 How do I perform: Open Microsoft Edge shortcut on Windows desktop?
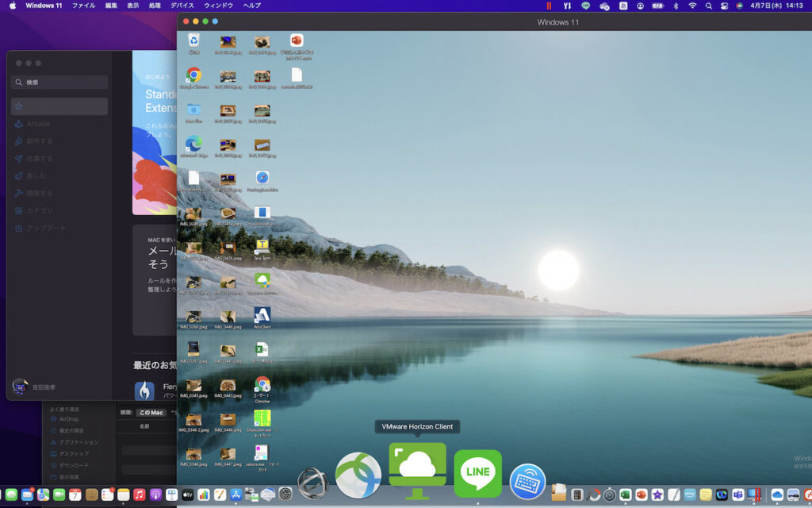pyautogui.click(x=193, y=144)
